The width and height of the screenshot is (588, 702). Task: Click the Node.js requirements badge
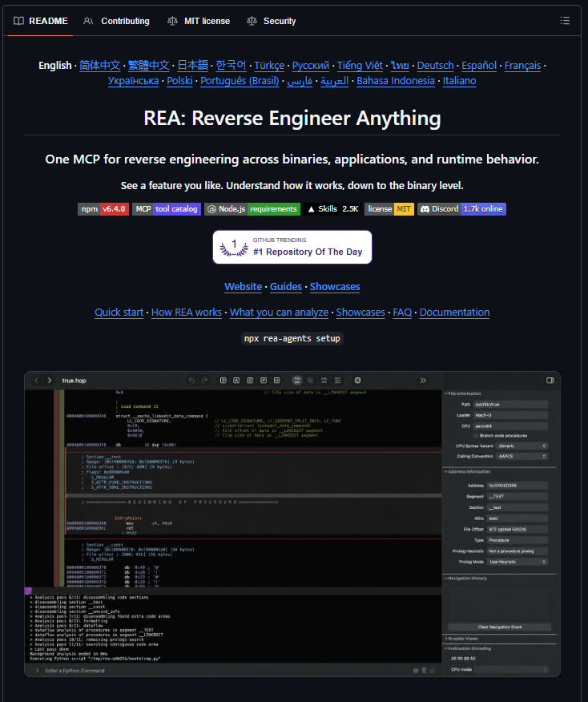pyautogui.click(x=252, y=209)
